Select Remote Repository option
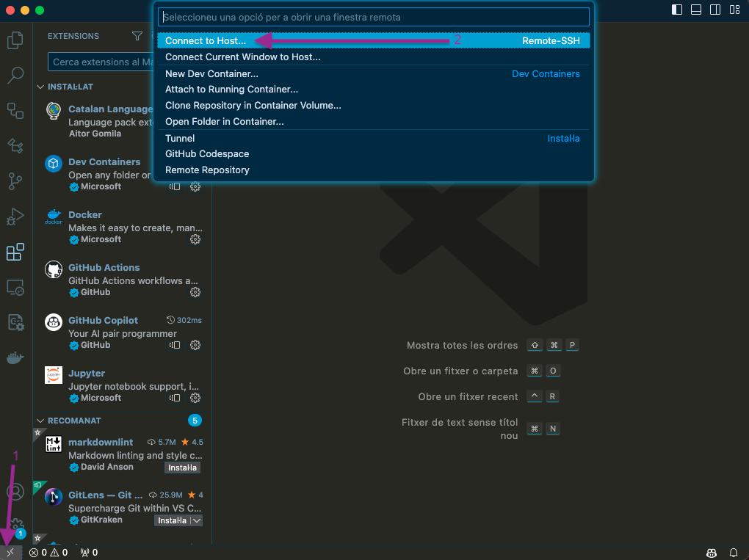This screenshot has height=560, width=749. pyautogui.click(x=374, y=170)
